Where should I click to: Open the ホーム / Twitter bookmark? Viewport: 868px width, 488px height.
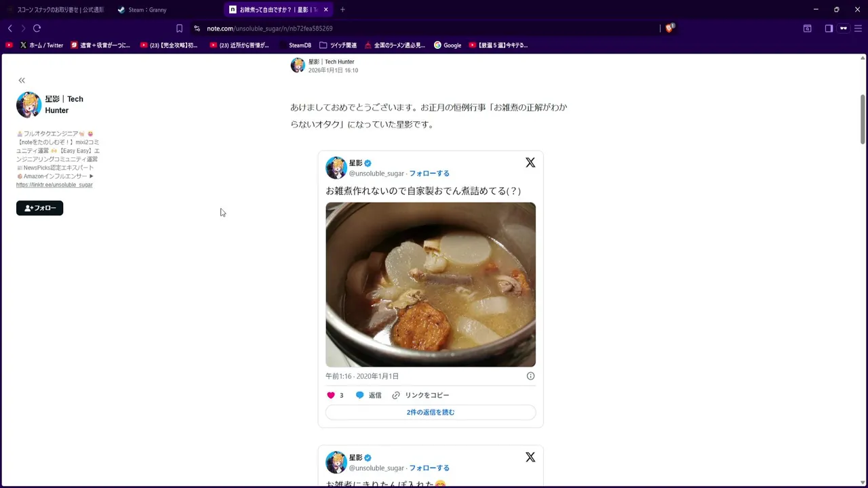tap(41, 45)
